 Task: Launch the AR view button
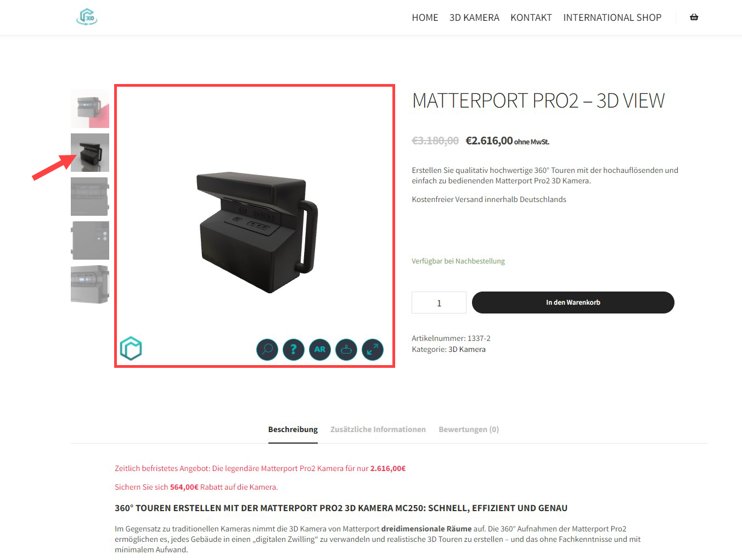click(x=320, y=349)
